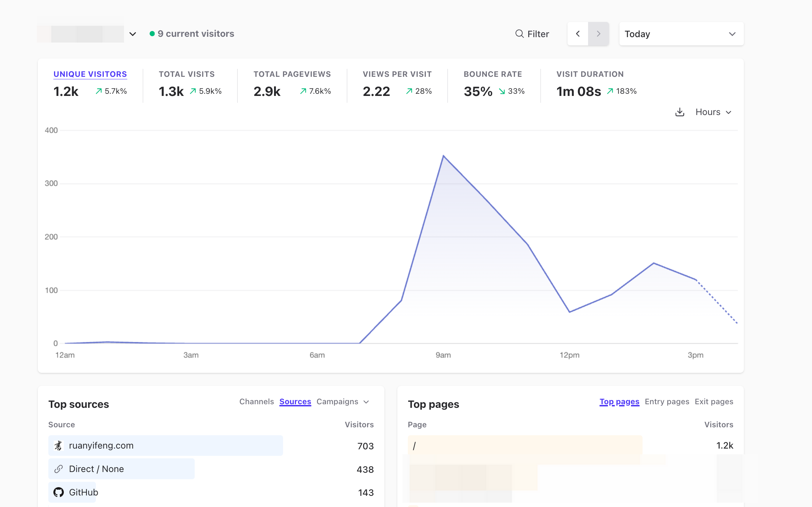Screen dimensions: 812x507
Task: Click the ruanyifeng.com favicon
Action: (x=58, y=446)
